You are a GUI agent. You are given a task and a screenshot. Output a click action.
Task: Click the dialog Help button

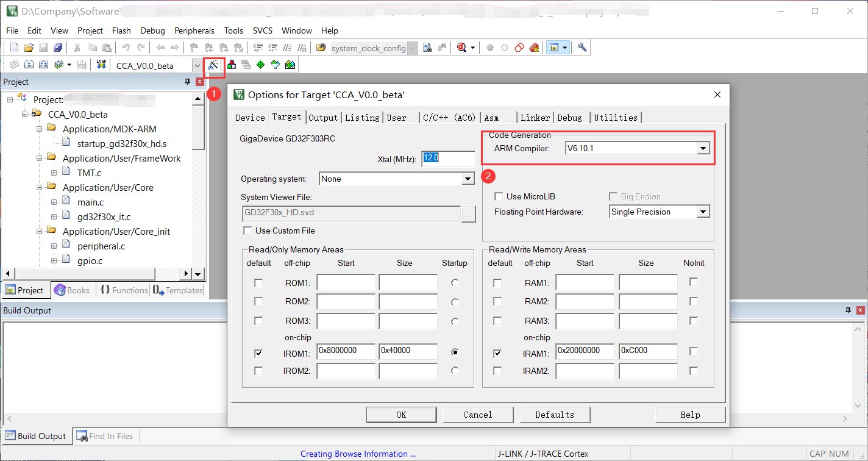point(690,415)
